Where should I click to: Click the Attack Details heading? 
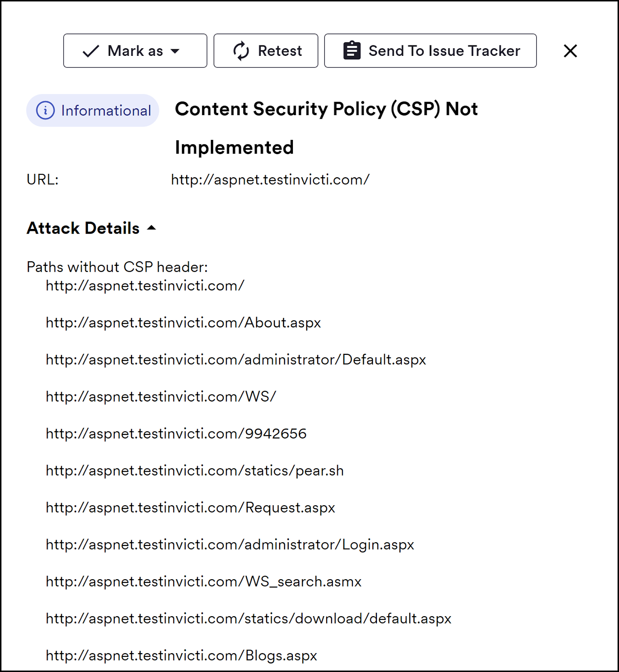point(83,228)
